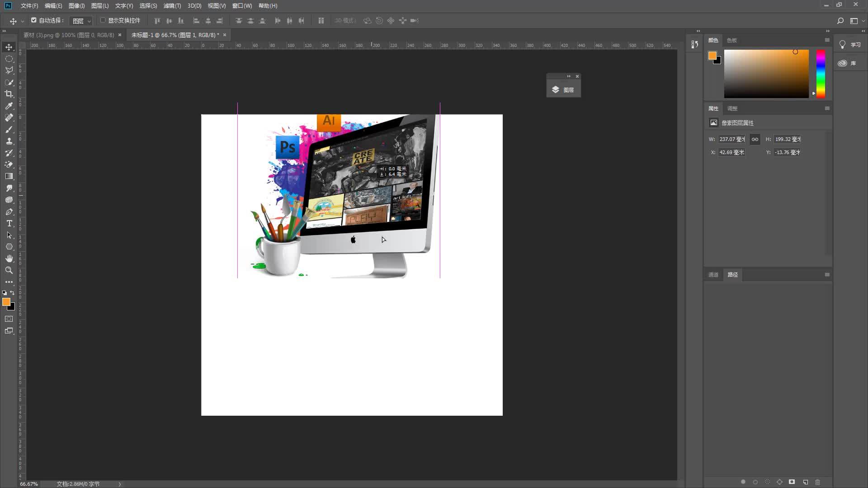
Task: Select the Horizontal Type tool
Action: coord(9,223)
